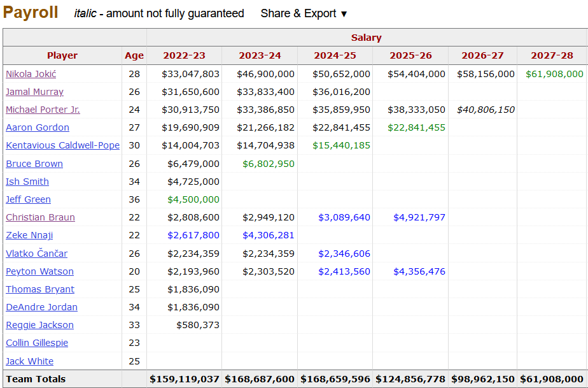Screen dimensions: 588x388
Task: Select Nnaji's blue $4,306,281 salary
Action: (269, 235)
